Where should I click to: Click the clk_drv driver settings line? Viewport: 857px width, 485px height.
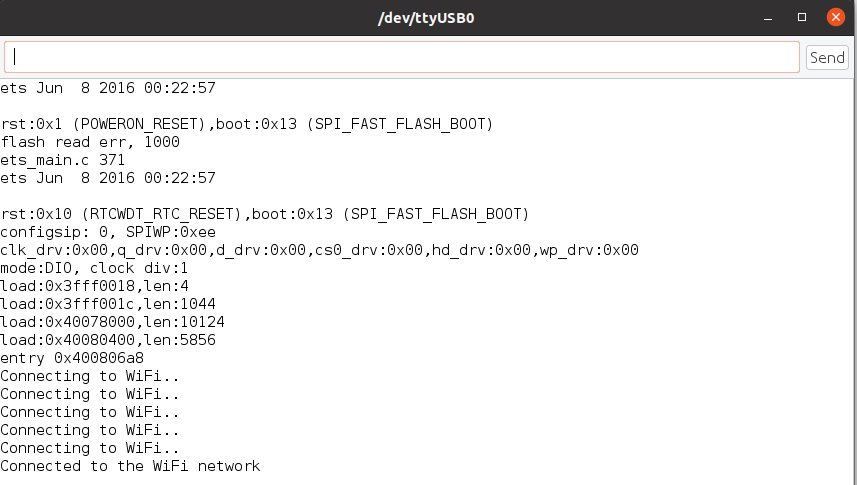click(x=319, y=250)
